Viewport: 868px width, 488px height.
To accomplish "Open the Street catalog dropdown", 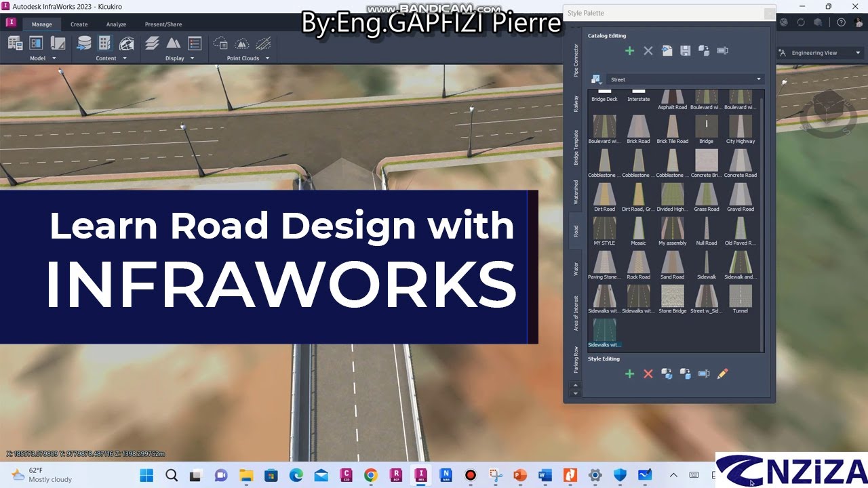I will [x=686, y=79].
